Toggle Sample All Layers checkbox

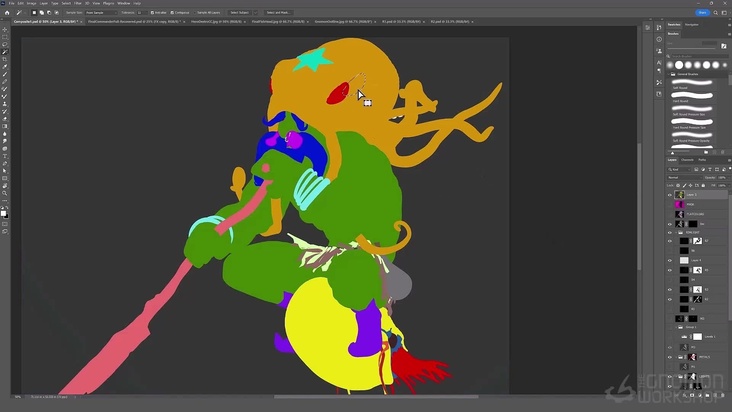pos(195,13)
